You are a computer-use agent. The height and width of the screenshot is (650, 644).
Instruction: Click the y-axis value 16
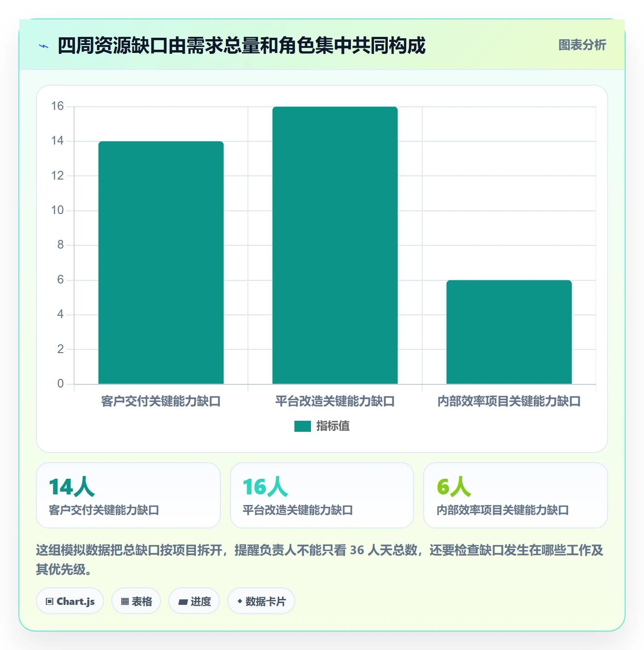57,106
